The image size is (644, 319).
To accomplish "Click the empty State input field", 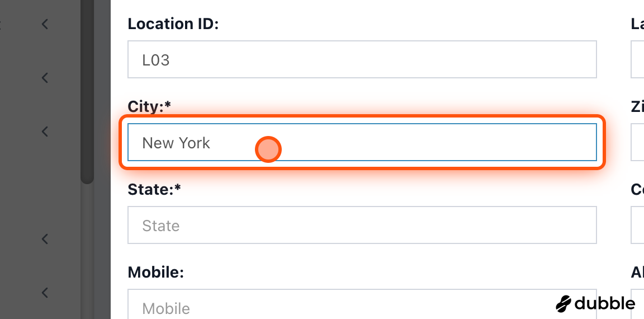I will (x=362, y=225).
